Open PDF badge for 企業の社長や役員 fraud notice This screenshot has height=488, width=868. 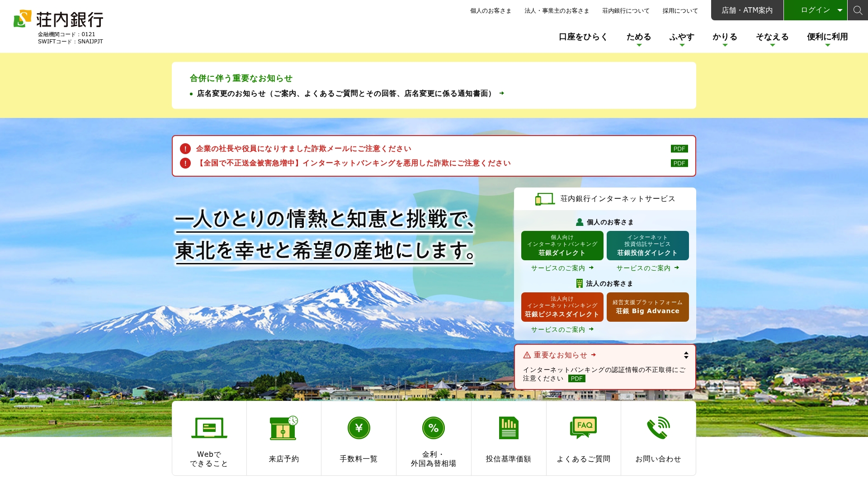(x=679, y=149)
